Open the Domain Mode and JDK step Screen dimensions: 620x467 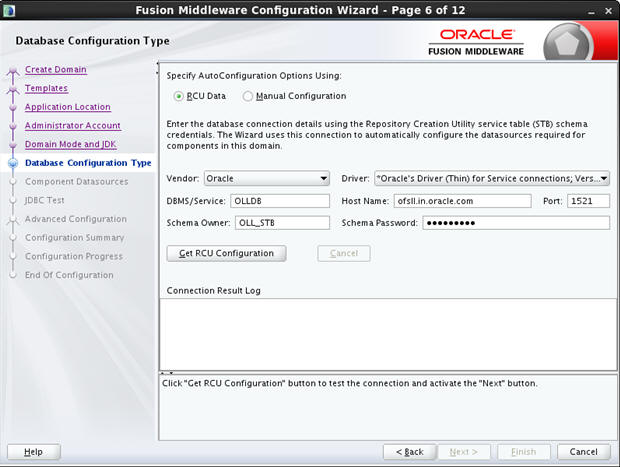click(x=71, y=144)
